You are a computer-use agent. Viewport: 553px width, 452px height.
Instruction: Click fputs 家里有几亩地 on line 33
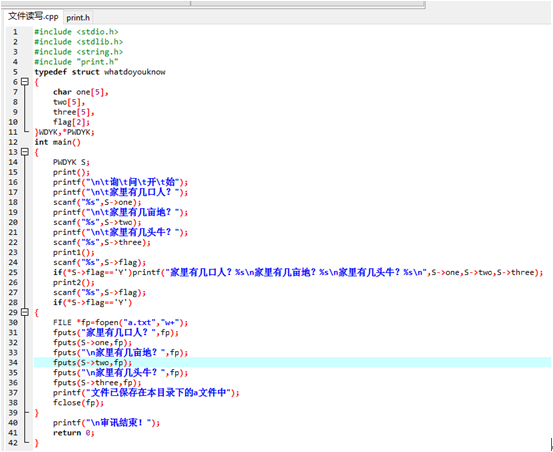coord(121,353)
